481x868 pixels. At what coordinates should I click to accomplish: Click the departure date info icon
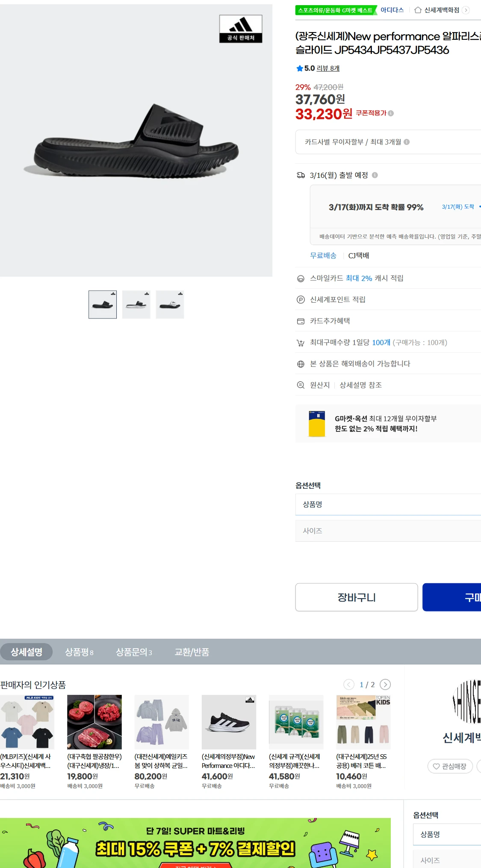[x=375, y=175]
